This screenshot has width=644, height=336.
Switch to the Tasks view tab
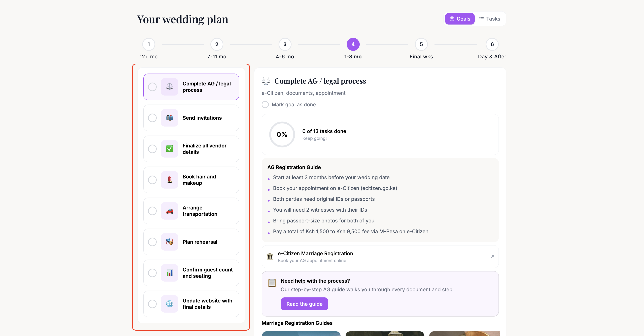tap(489, 19)
